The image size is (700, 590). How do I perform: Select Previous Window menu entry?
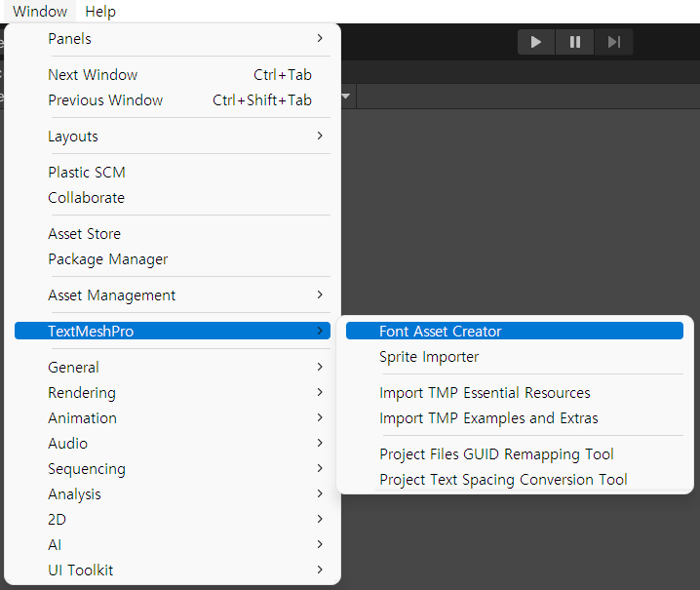[x=173, y=100]
